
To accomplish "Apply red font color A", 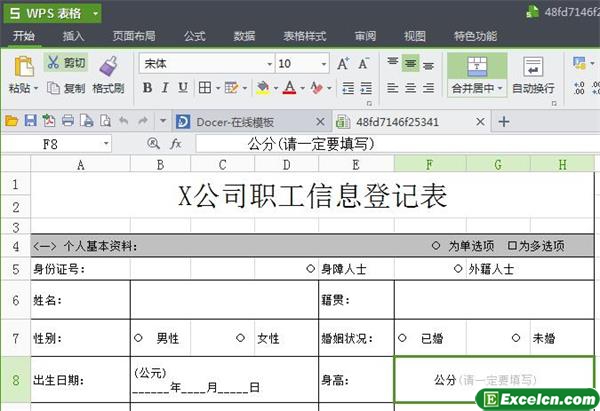I will 290,88.
